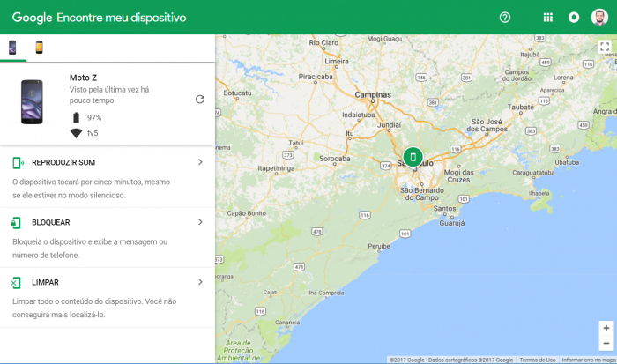Refresh the Moto Z device location
Screen dimensions: 617x364
200,100
